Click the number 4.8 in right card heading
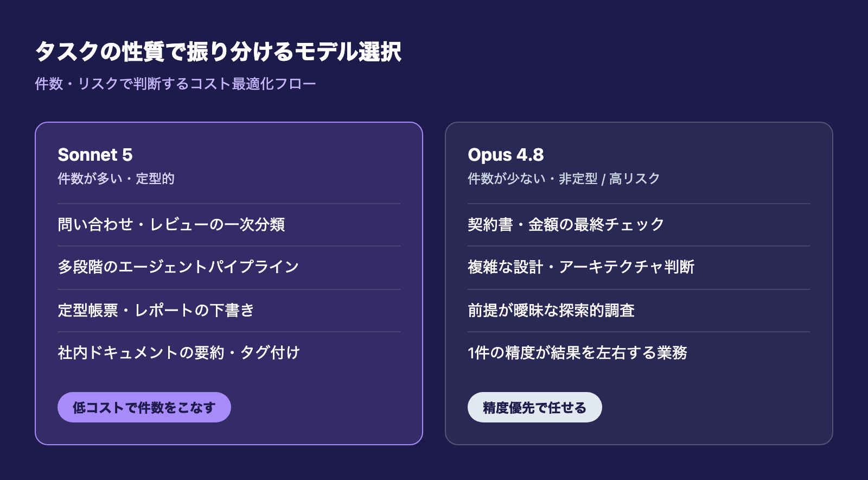Viewport: 868px width, 480px height. [530, 155]
